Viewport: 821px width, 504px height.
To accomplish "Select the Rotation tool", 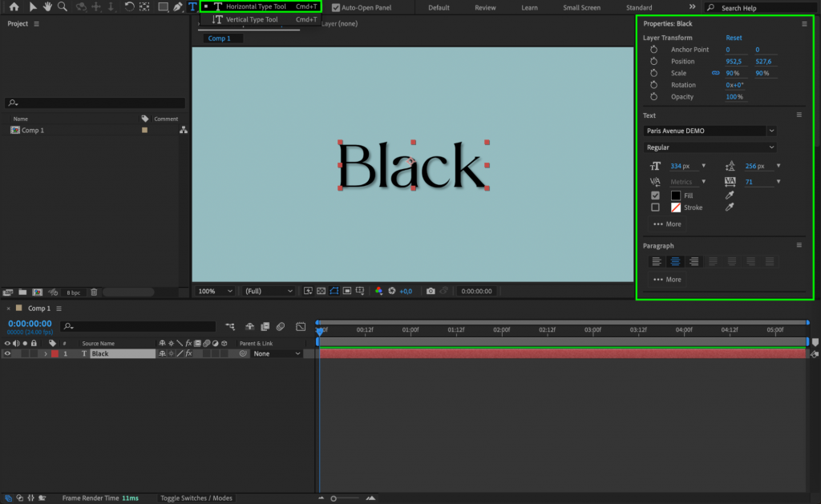I will click(128, 7).
